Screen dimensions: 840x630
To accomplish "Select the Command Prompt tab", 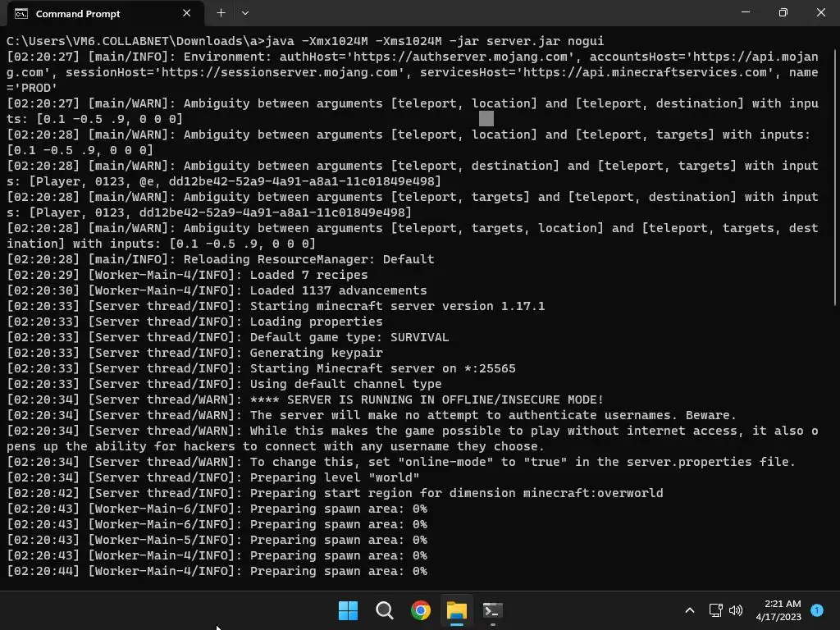I will pos(105,13).
